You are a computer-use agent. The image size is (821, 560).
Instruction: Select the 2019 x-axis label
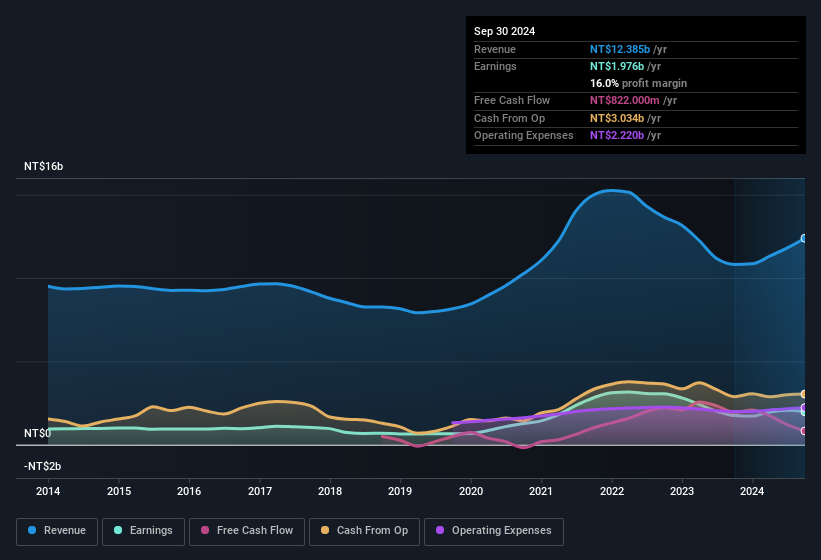click(400, 491)
